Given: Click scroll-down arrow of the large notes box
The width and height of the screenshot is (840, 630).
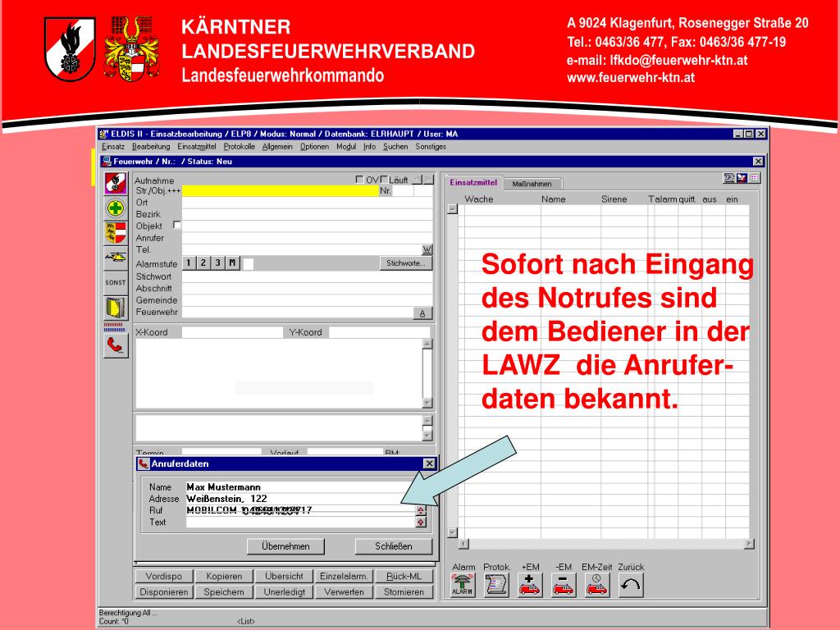Looking at the screenshot, I should pyautogui.click(x=427, y=404).
